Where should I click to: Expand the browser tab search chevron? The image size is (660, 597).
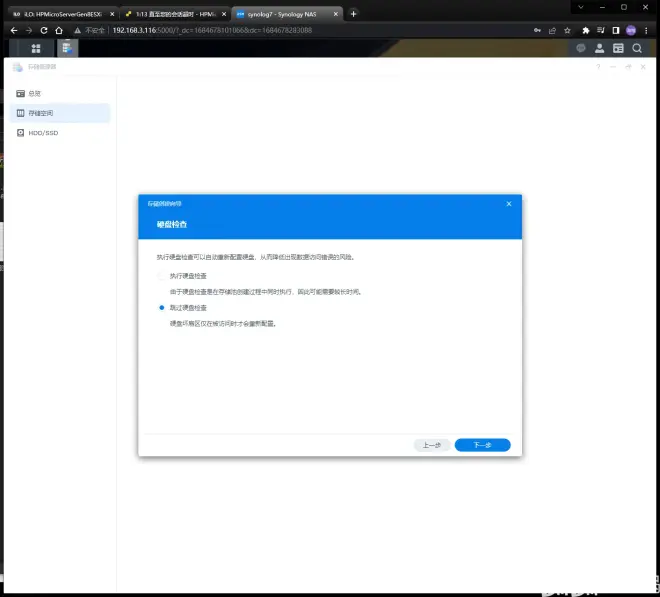[x=581, y=7]
